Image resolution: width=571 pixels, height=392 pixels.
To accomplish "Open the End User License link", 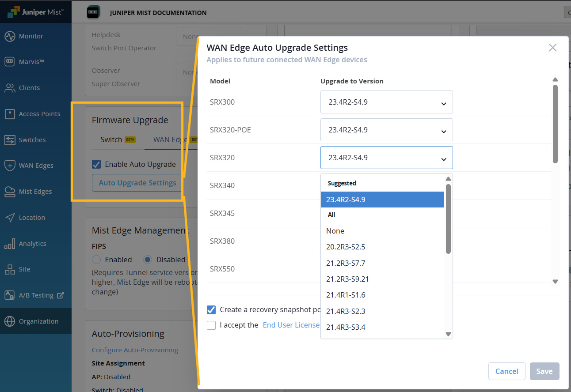I will (291, 325).
